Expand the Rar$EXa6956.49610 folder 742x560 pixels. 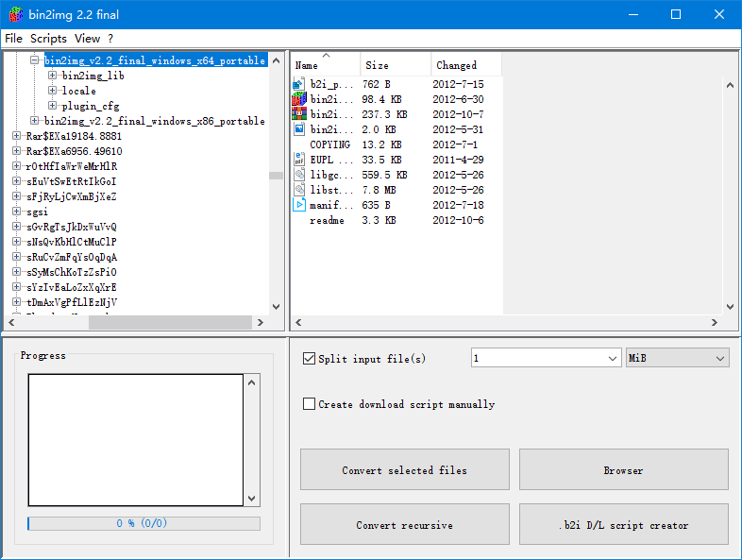pos(17,151)
